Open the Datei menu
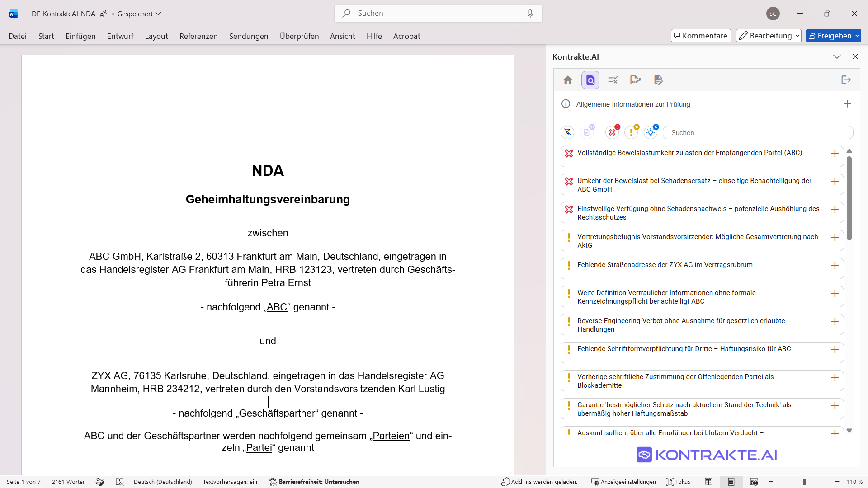Image resolution: width=868 pixels, height=488 pixels. click(x=18, y=36)
